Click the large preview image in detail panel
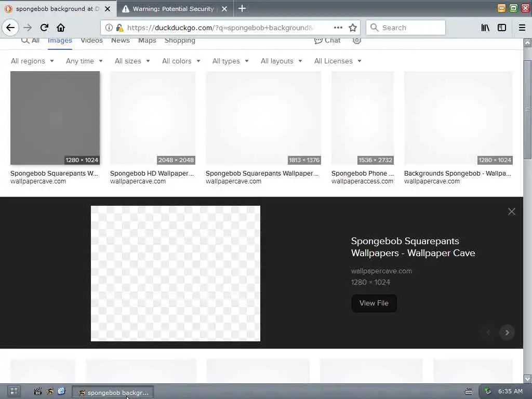 (176, 273)
